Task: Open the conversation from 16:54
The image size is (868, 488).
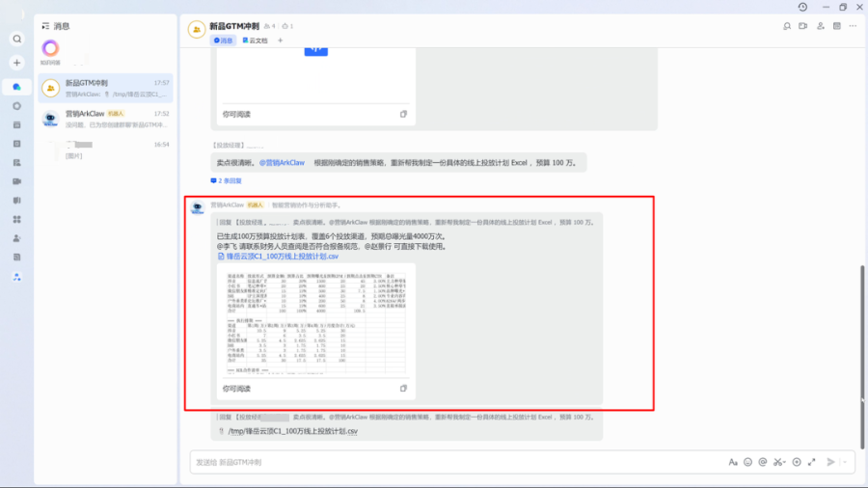Action: [105, 149]
